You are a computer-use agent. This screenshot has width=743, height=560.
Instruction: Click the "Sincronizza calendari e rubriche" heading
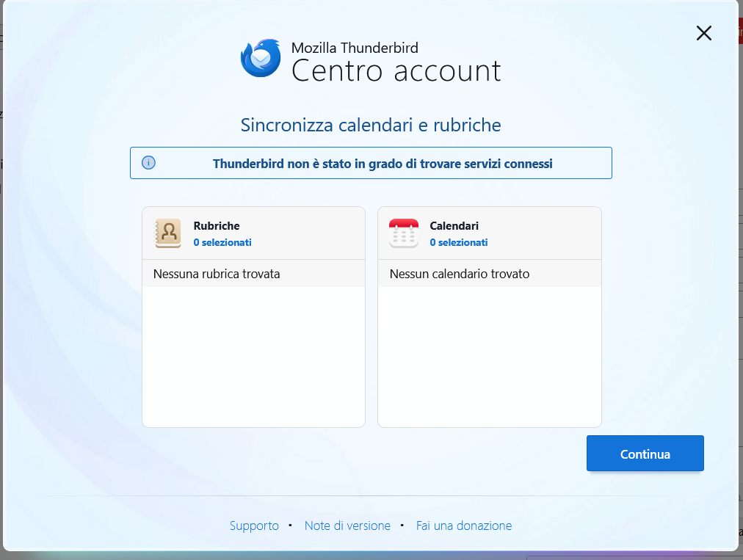(371, 125)
